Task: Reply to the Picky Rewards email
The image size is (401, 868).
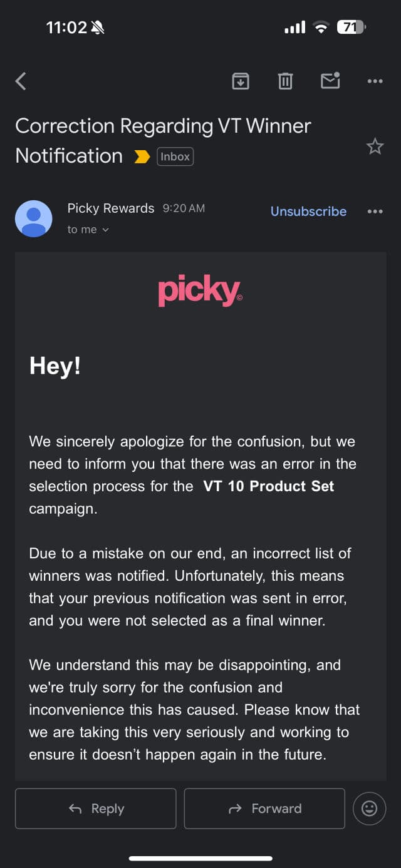Action: click(x=96, y=809)
